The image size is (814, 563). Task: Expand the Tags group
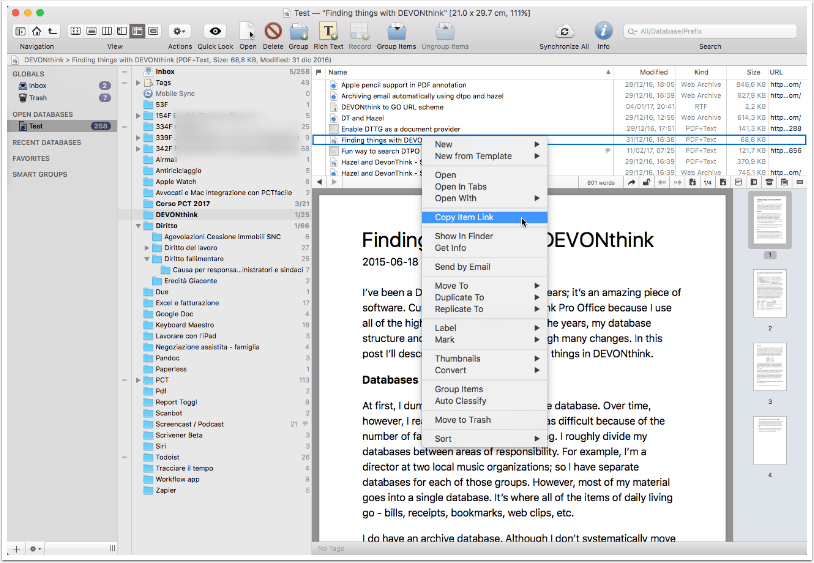click(138, 83)
